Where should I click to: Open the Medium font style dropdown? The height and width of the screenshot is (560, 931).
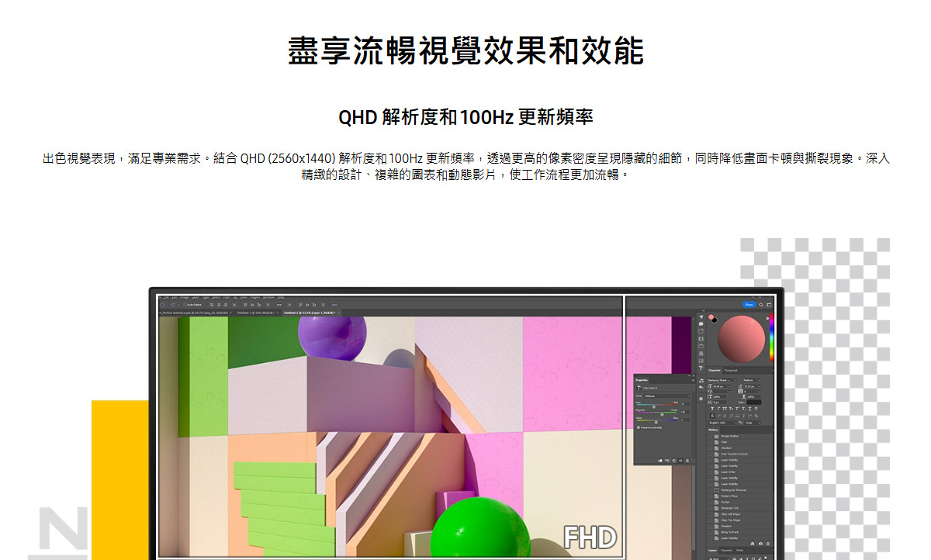coord(751,380)
